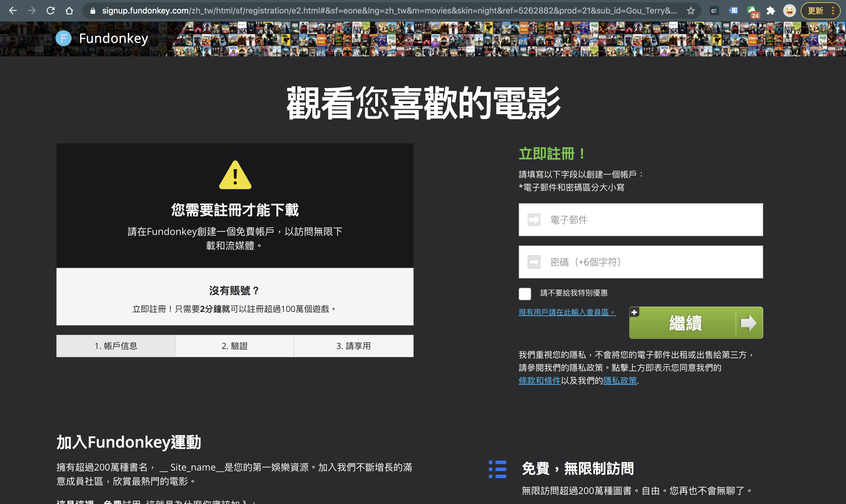Click the address bar URL
The width and height of the screenshot is (846, 504).
pyautogui.click(x=389, y=11)
